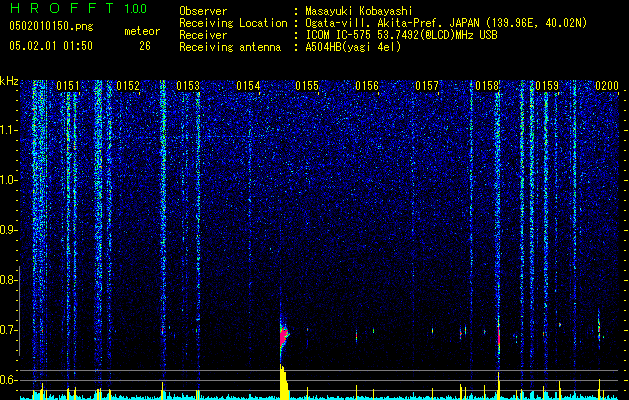
Task: Select the Ogata-vill. Akita-Pref. JAPAN location text
Action: 446,23
